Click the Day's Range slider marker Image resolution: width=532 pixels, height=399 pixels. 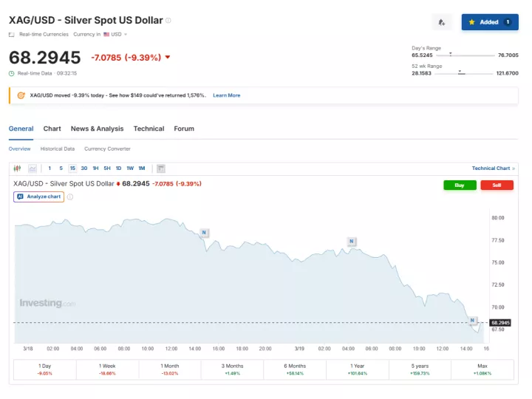450,55
